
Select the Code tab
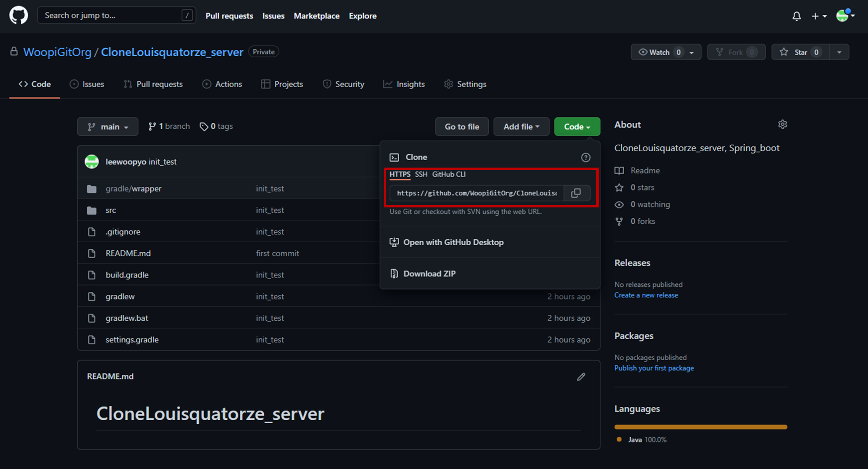35,84
